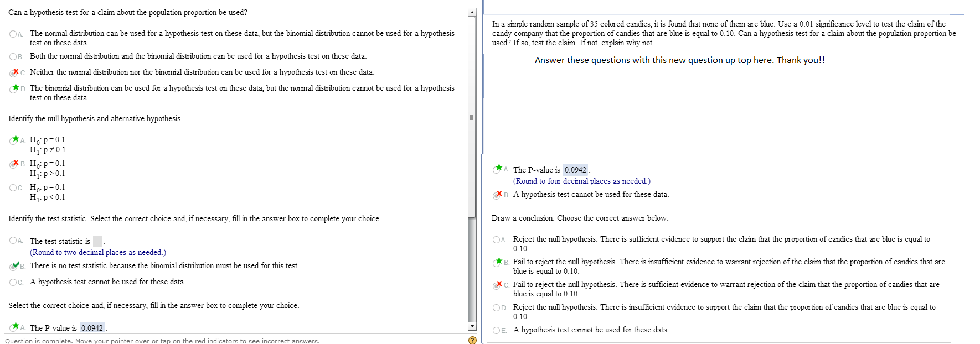
Task: Click 'Round to four decimal places as needed' text
Action: 582,181
